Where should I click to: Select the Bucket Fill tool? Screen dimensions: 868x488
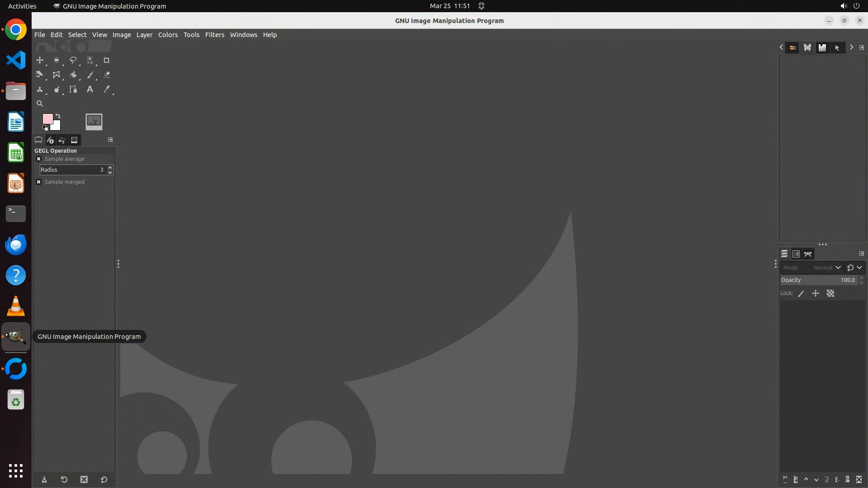click(x=73, y=75)
